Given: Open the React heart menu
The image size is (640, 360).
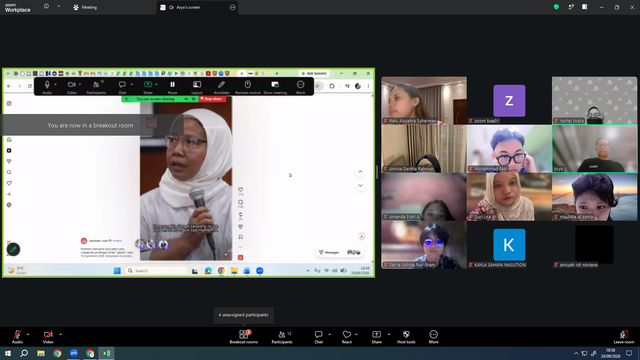Looking at the screenshot, I should point(347,337).
